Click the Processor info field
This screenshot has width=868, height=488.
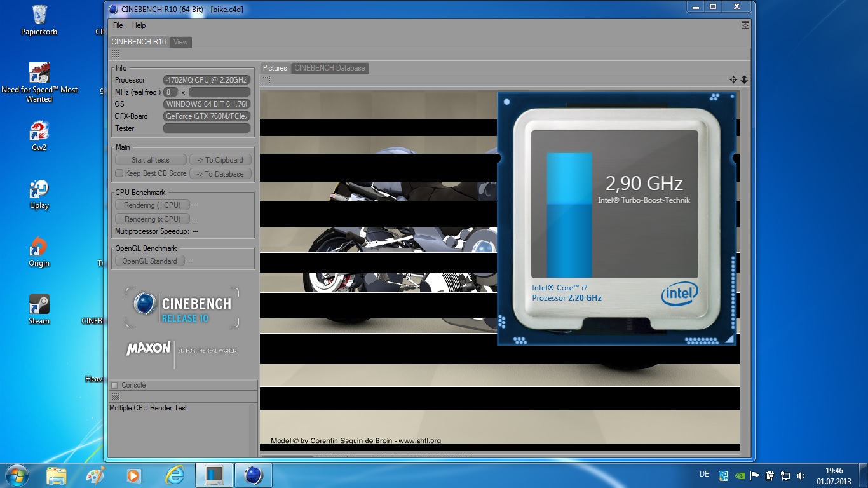(207, 80)
